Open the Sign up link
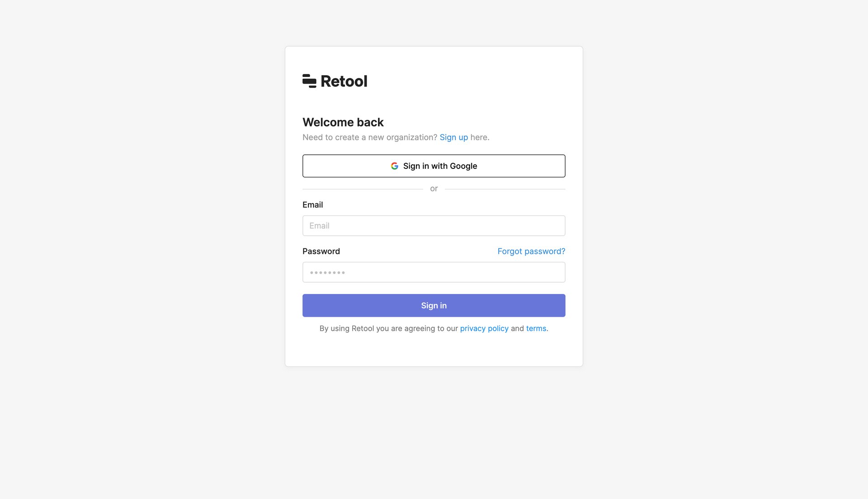Screen dimensions: 868x499 454,137
